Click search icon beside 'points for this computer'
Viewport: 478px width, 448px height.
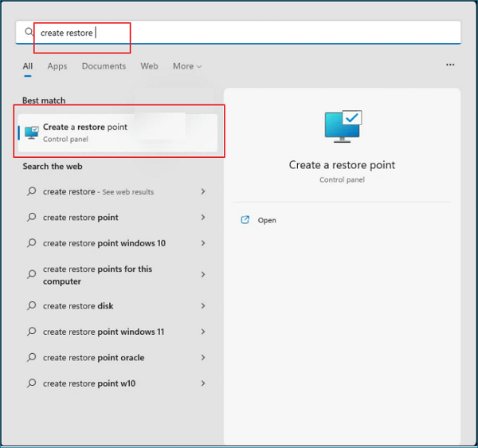31,274
